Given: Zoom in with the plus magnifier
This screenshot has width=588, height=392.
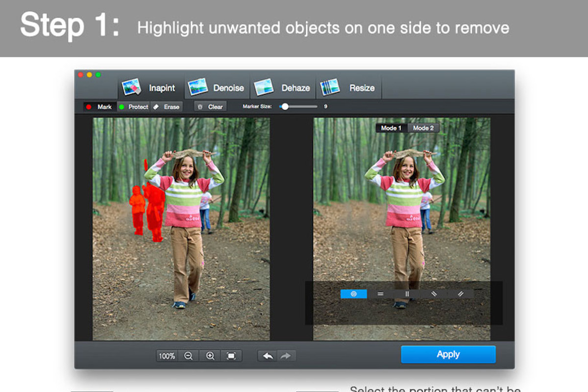Looking at the screenshot, I should 210,356.
